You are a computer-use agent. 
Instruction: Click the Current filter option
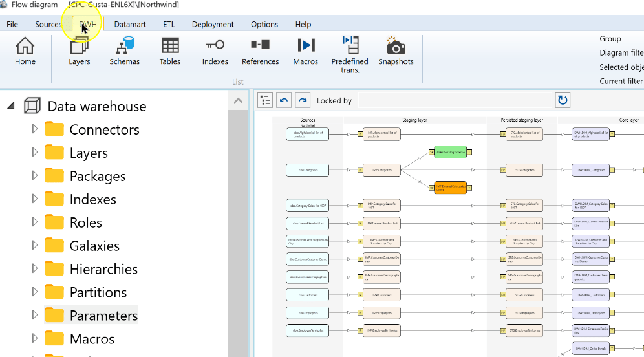[621, 81]
